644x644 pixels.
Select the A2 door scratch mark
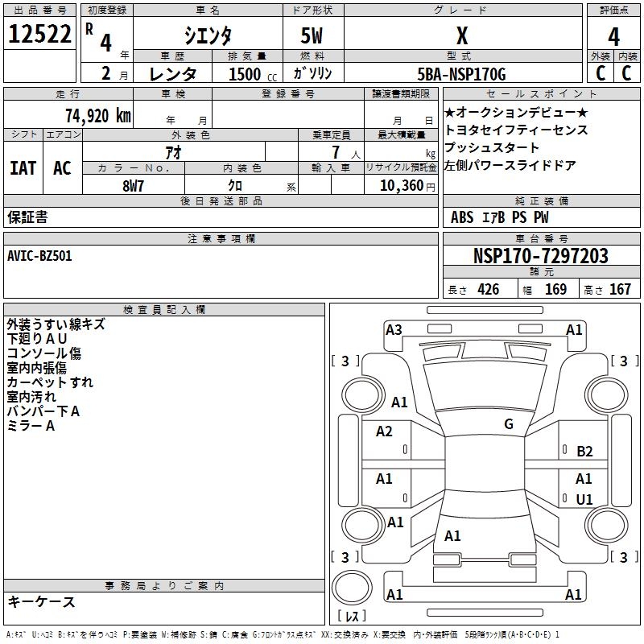[x=384, y=431]
